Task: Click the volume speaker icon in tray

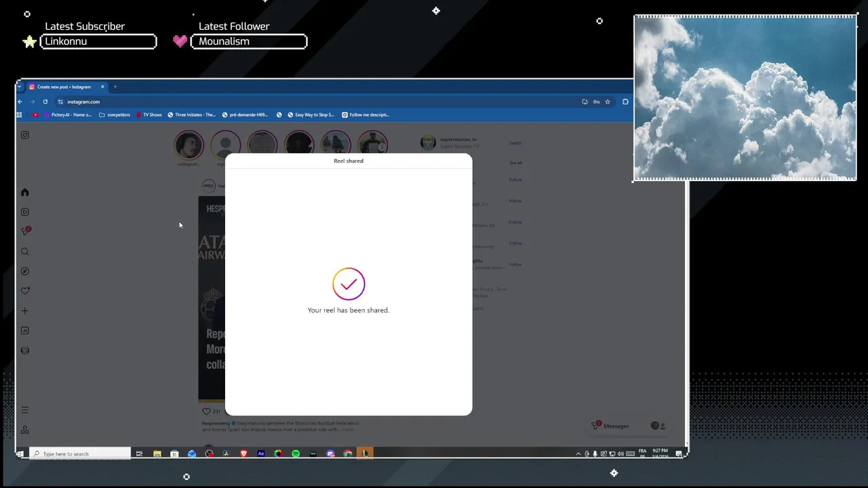Action: tap(621, 453)
